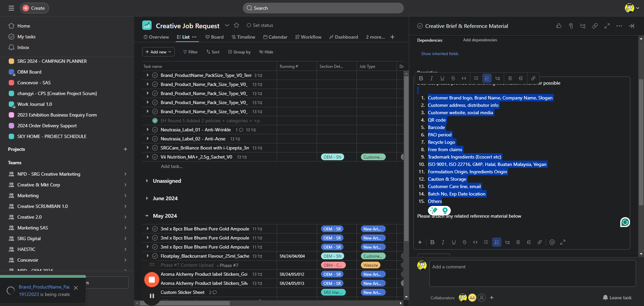This screenshot has width=644, height=306.
Task: Expand subtasks of Neutrasia_Label_01 - Anti-Wrinkle
Action: pyautogui.click(x=148, y=129)
